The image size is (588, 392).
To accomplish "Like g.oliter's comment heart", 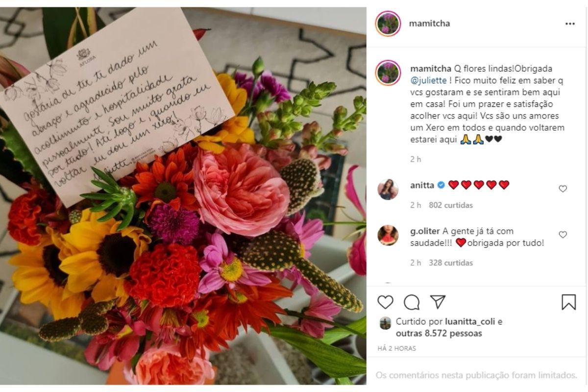I will (563, 235).
